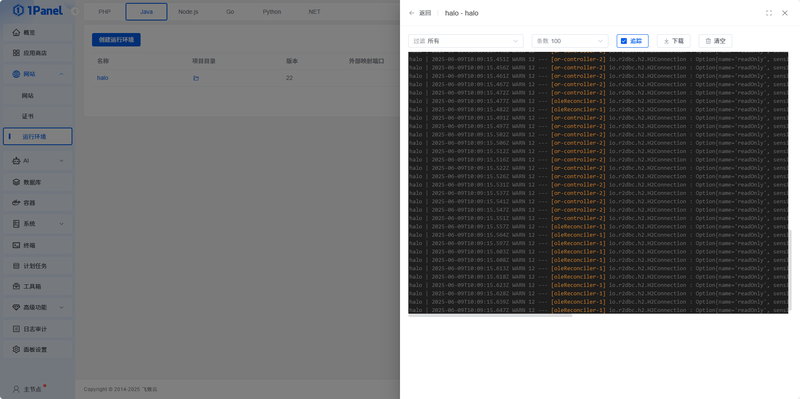The image size is (800, 399).
Task: Switch to the Go tab
Action: click(x=230, y=12)
